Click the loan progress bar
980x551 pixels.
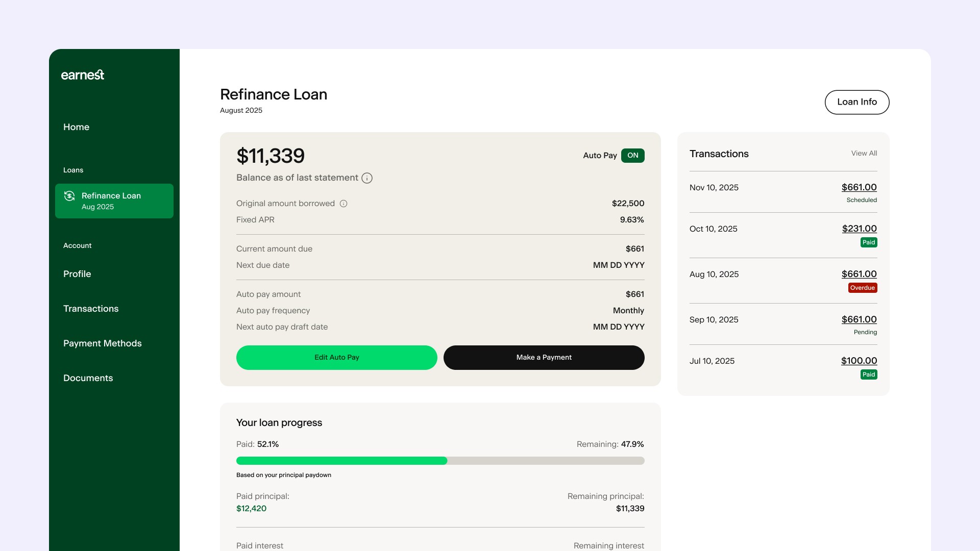[440, 461]
